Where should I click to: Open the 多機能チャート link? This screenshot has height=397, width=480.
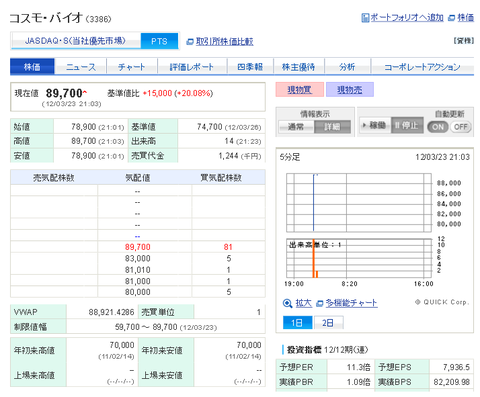tap(351, 303)
